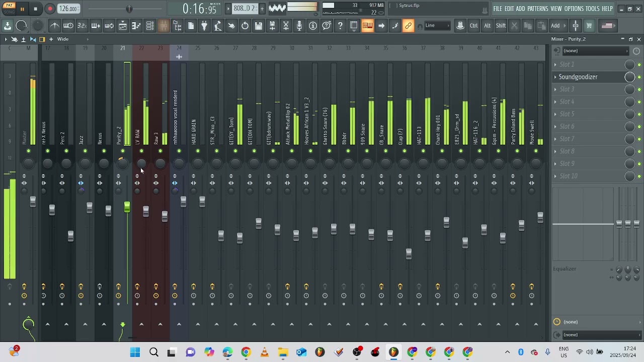Open the FILE menu

click(498, 9)
